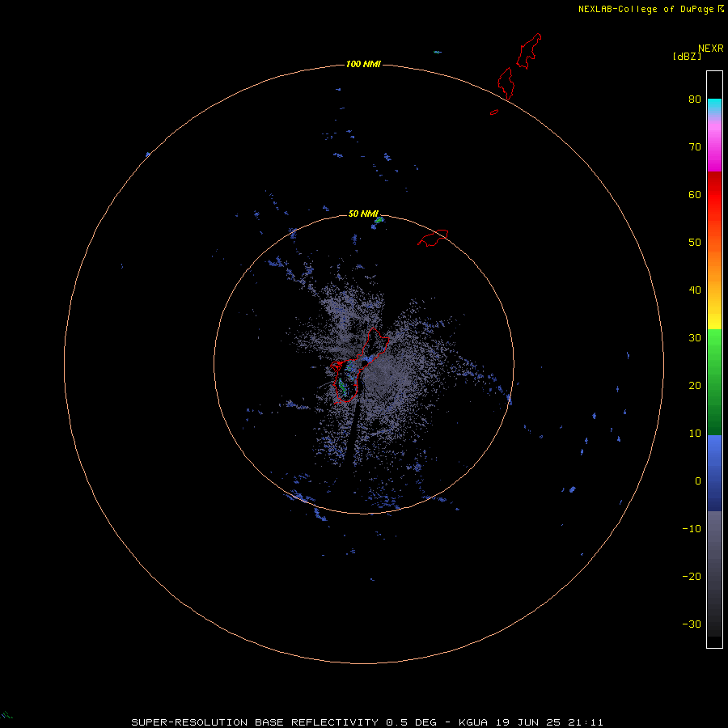Click the 40 value on the dBZ scale
This screenshot has height=728, width=728.
[695, 290]
